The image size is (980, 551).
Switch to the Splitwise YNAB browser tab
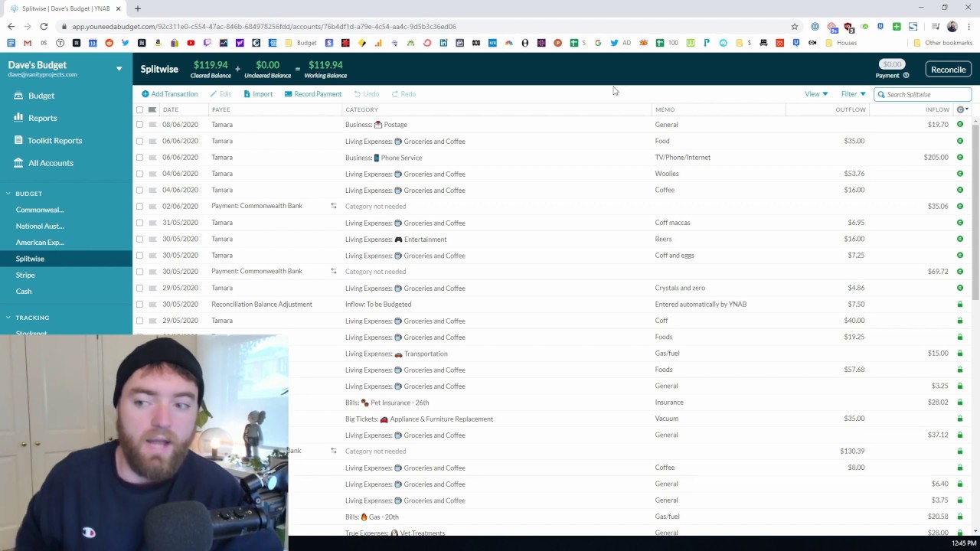tap(65, 8)
